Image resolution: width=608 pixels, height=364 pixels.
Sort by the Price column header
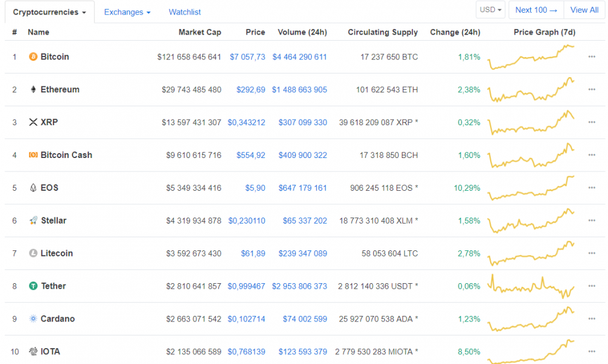(x=255, y=32)
